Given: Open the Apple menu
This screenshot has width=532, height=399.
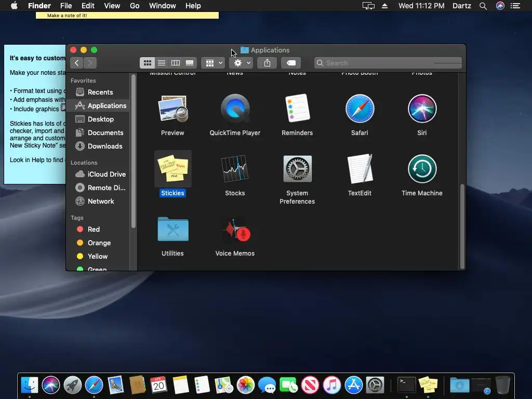Looking at the screenshot, I should pyautogui.click(x=14, y=6).
